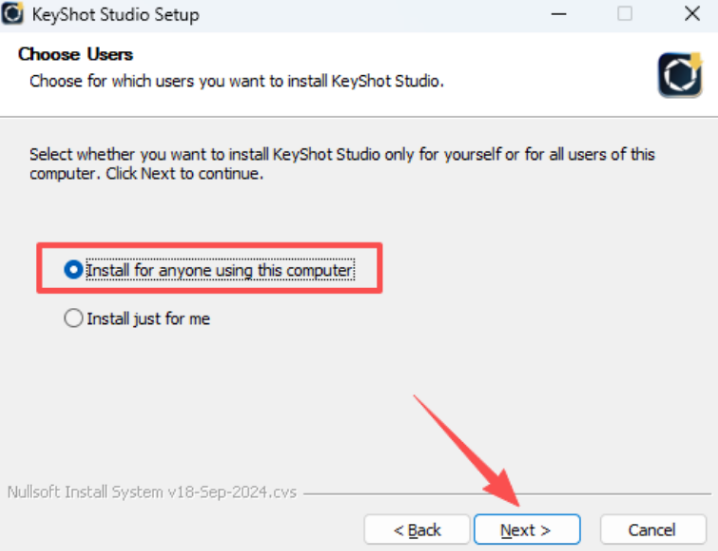Screen dimensions: 718x551
Task: Choose the 'Install just for me' radio button
Action: point(73,319)
